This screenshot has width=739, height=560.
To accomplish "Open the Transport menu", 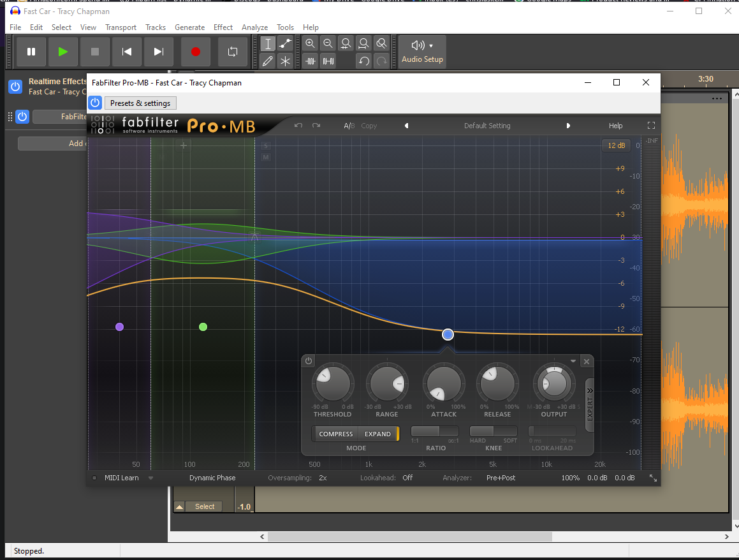I will click(x=121, y=27).
